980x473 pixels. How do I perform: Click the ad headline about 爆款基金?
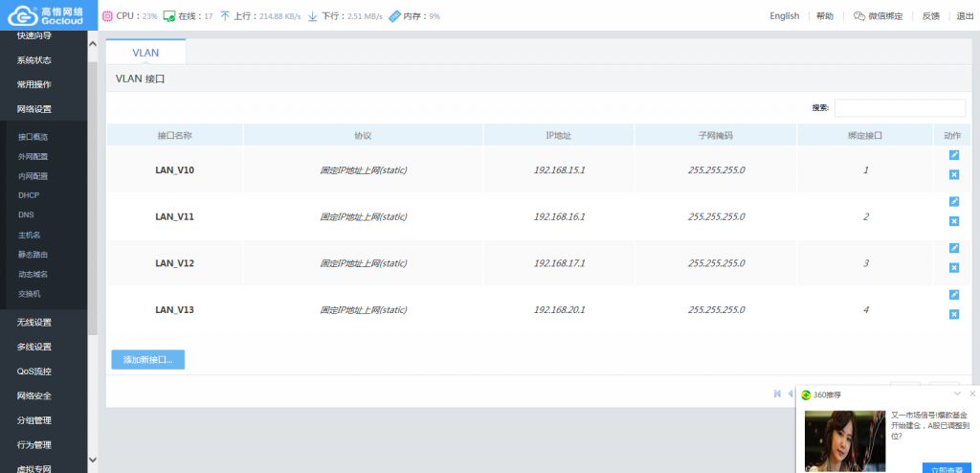click(929, 425)
